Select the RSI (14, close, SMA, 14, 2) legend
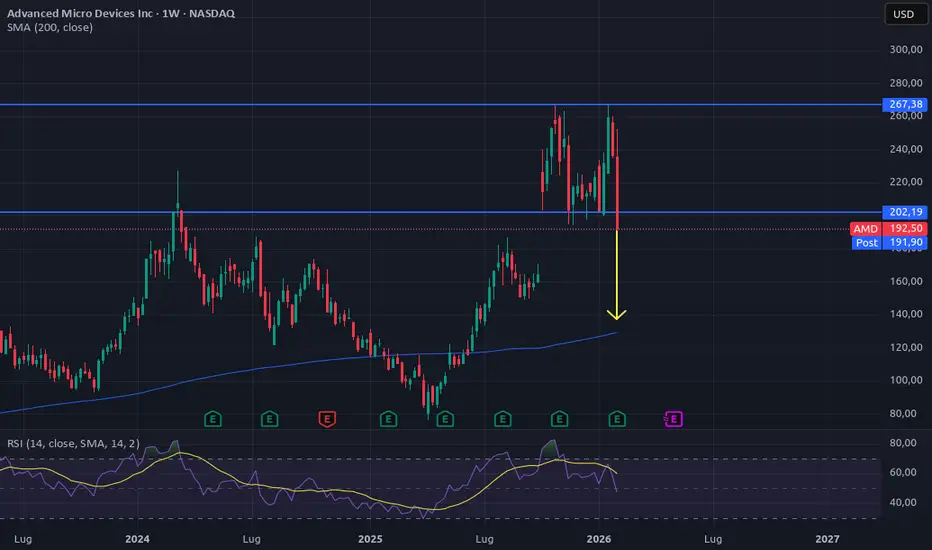The image size is (932, 550). [73, 443]
